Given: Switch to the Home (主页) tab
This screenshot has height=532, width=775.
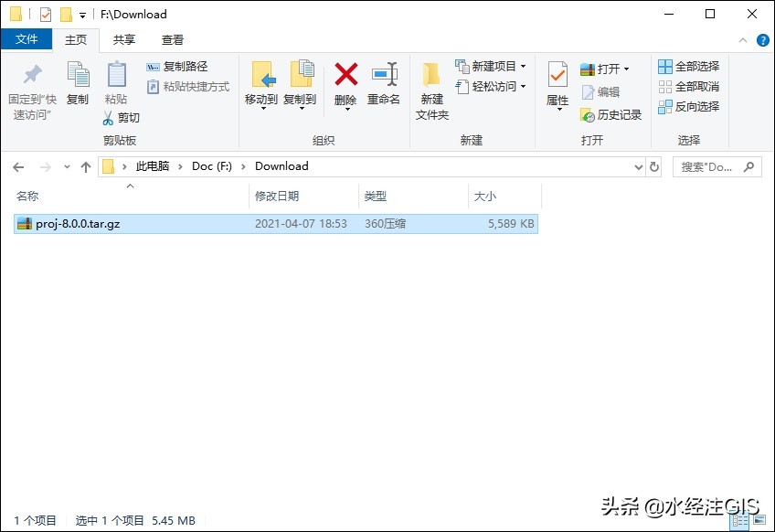Looking at the screenshot, I should pos(76,40).
